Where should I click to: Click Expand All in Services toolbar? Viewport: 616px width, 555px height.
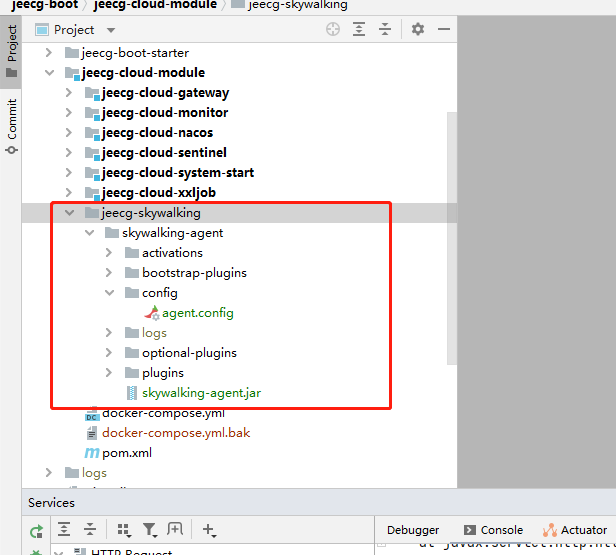(64, 529)
